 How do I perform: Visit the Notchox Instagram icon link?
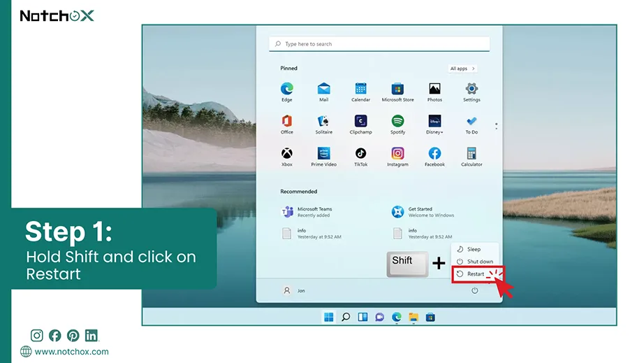[x=36, y=336]
